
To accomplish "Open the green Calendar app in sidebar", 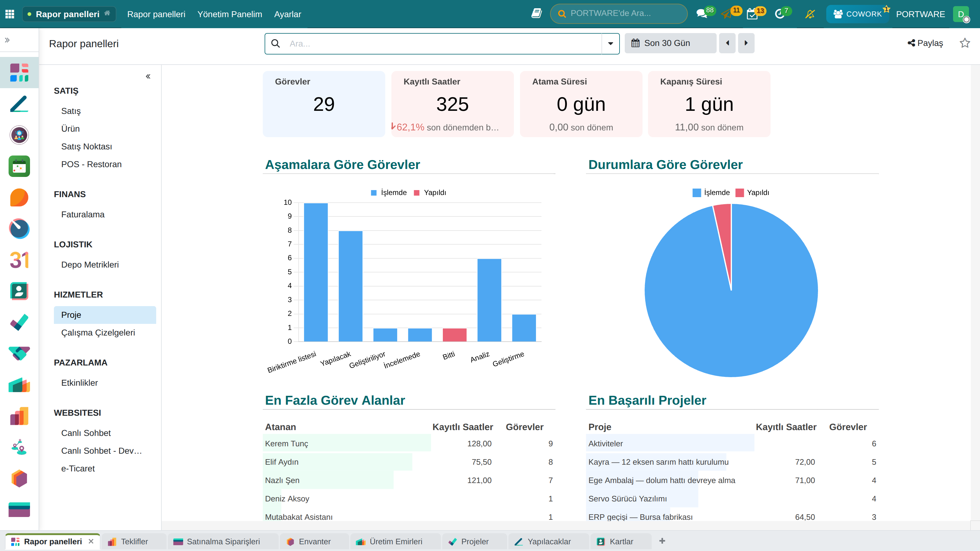I will (x=19, y=166).
